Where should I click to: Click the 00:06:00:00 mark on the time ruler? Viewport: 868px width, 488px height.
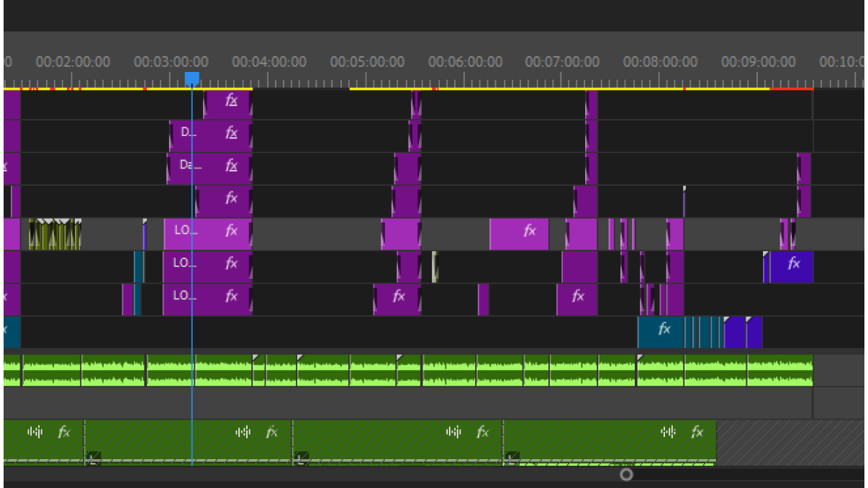click(465, 63)
